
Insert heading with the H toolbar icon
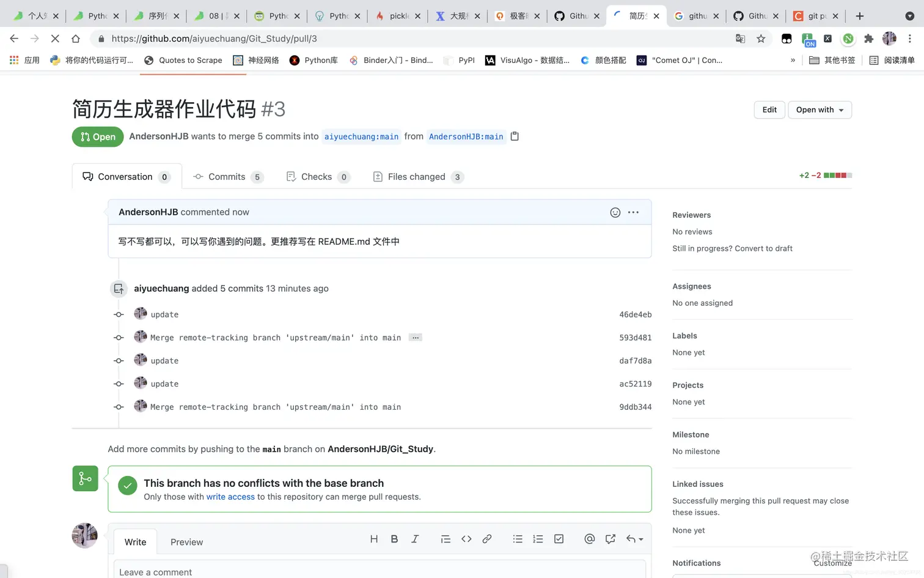374,539
